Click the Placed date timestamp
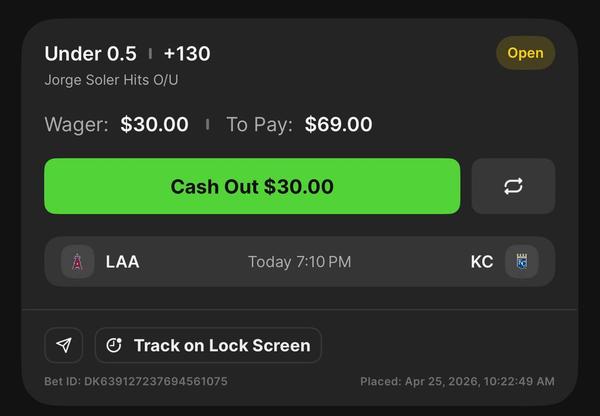This screenshot has height=416, width=600. pyautogui.click(x=457, y=381)
